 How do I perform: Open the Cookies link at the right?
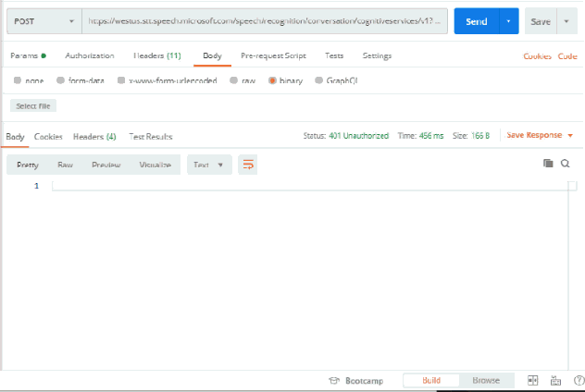537,55
